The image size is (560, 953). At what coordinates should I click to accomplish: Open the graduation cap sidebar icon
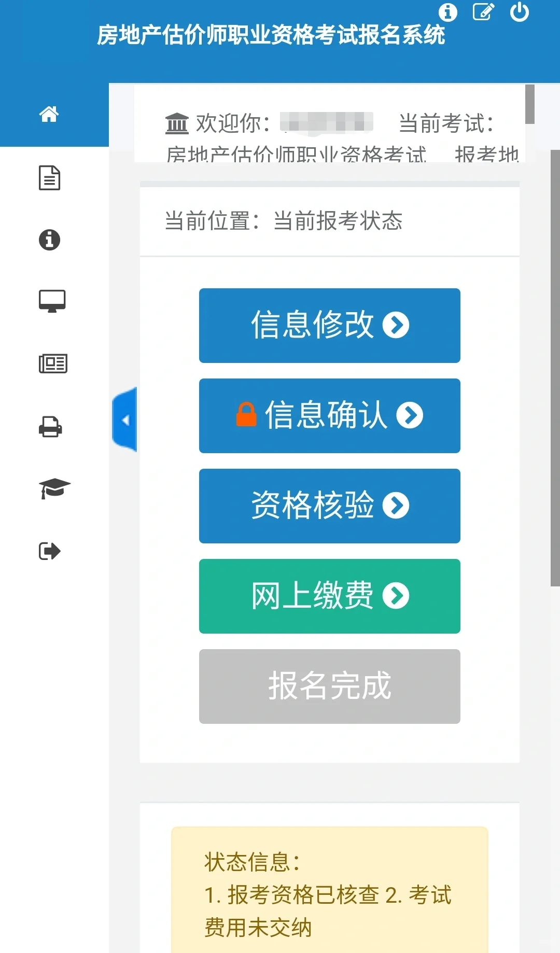pyautogui.click(x=54, y=489)
